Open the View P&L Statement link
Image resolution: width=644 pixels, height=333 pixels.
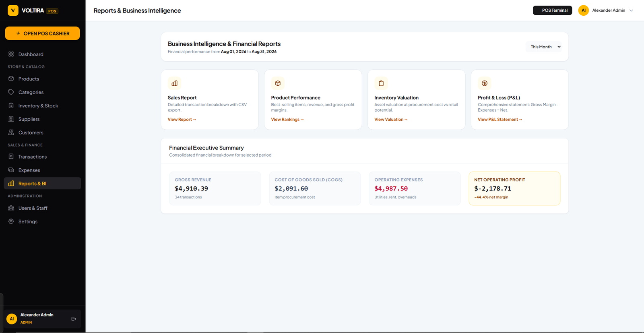tap(500, 120)
